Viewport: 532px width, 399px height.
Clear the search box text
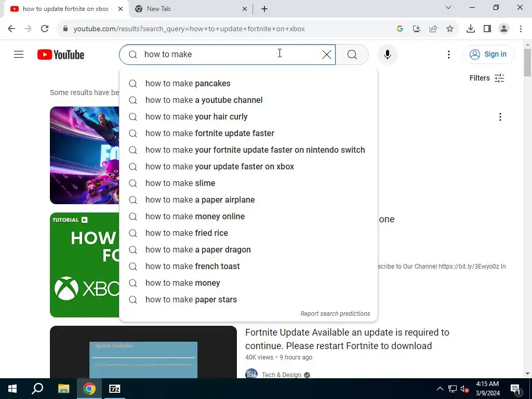click(x=326, y=54)
